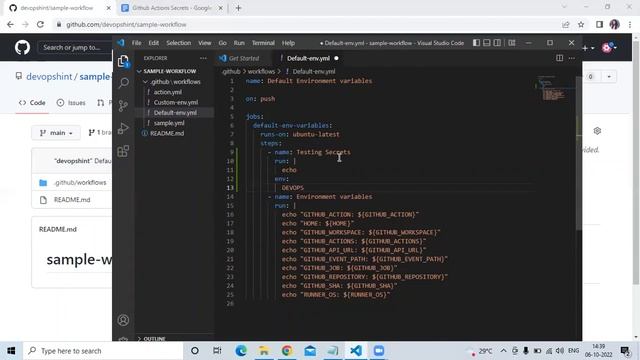Open the GitHub Code tab

coord(32,102)
